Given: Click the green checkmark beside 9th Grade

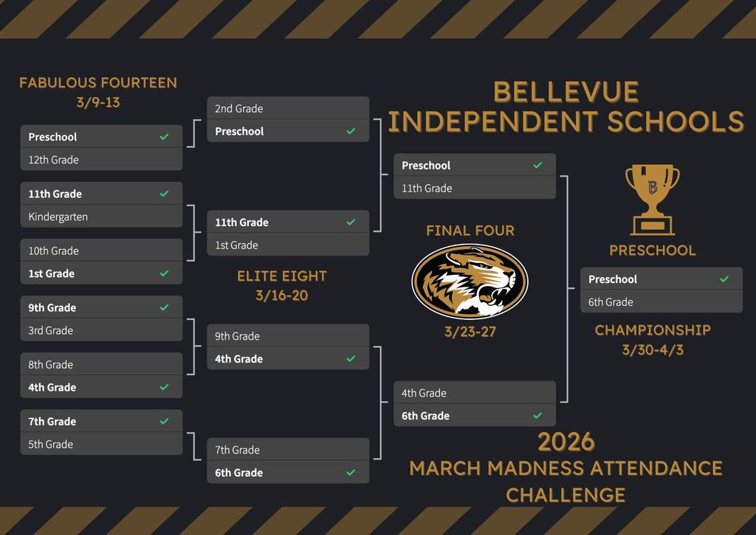Looking at the screenshot, I should coord(165,307).
